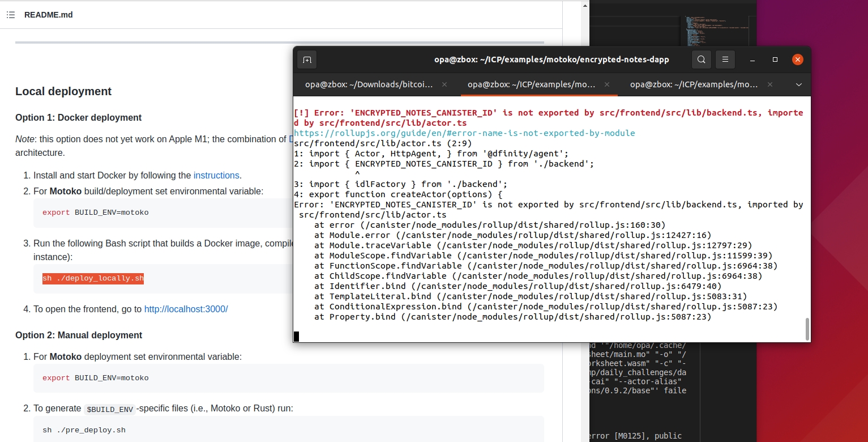The width and height of the screenshot is (868, 442).
Task: Close the ~/Downloads/bitcoi… terminal tab
Action: click(444, 84)
